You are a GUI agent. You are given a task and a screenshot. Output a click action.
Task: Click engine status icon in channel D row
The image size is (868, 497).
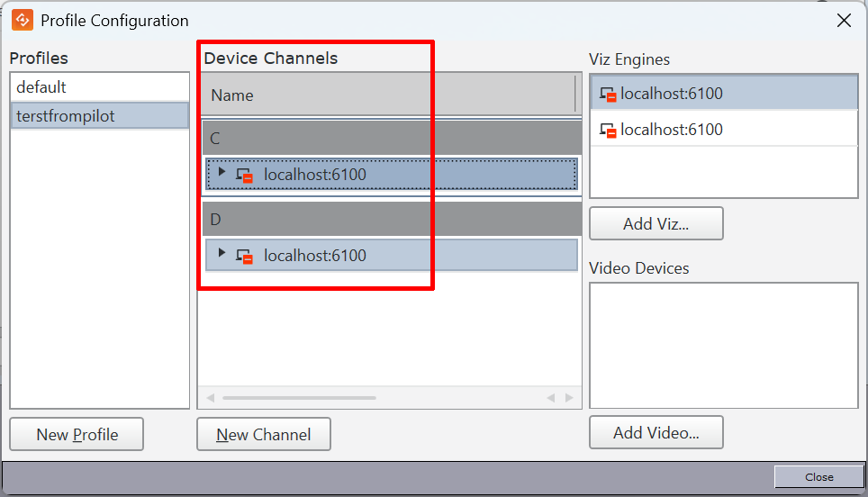point(244,256)
